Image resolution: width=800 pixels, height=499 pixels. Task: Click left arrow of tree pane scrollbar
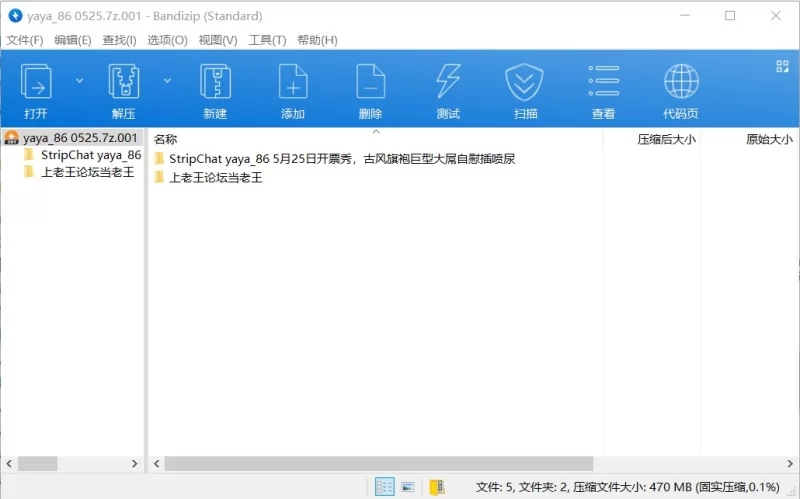(x=9, y=464)
